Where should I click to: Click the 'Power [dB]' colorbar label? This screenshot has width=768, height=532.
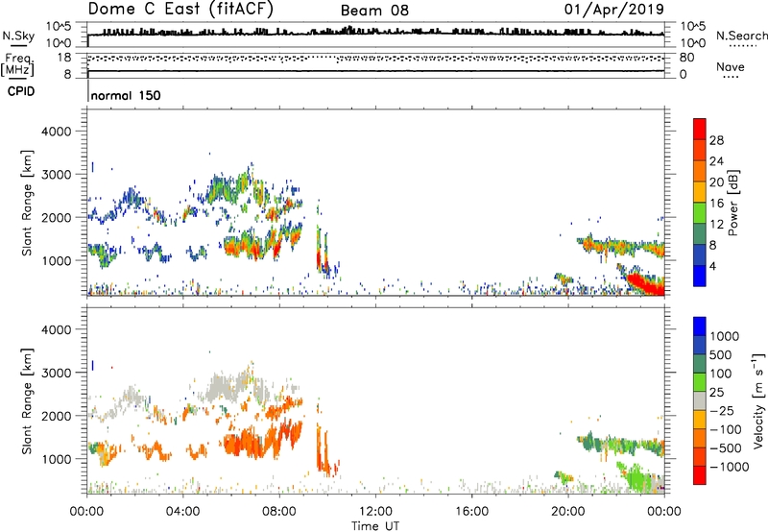point(733,203)
